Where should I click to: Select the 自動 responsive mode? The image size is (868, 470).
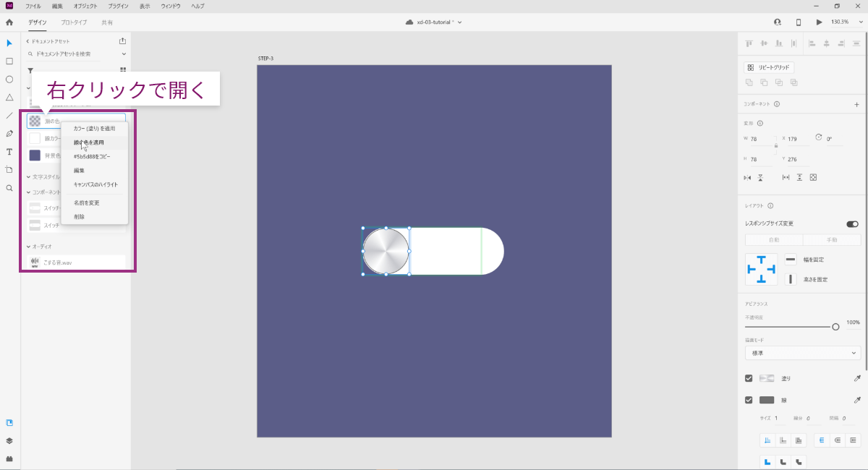coord(774,240)
